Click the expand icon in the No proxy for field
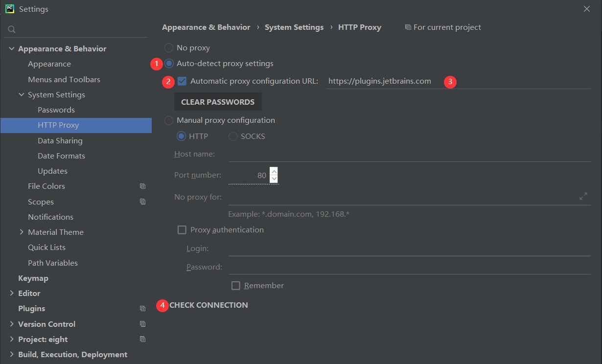 tap(583, 196)
